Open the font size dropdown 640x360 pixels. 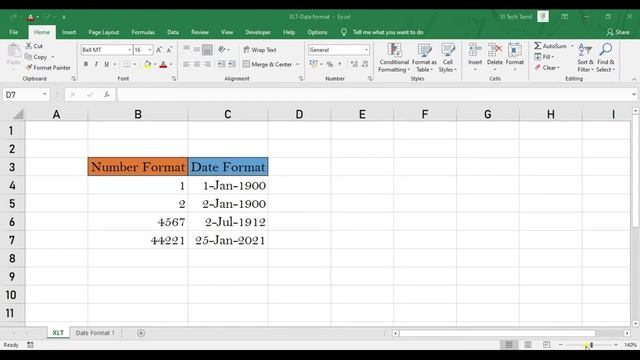point(150,50)
